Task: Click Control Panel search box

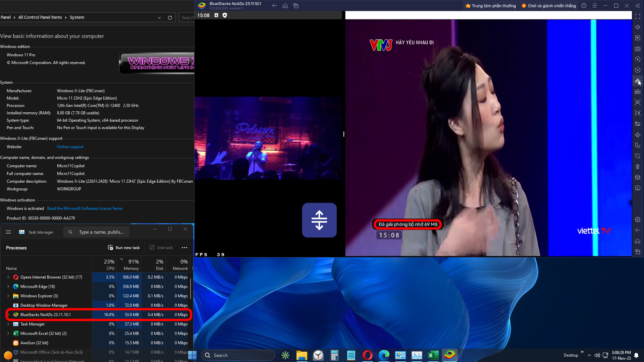Action: pyautogui.click(x=187, y=17)
